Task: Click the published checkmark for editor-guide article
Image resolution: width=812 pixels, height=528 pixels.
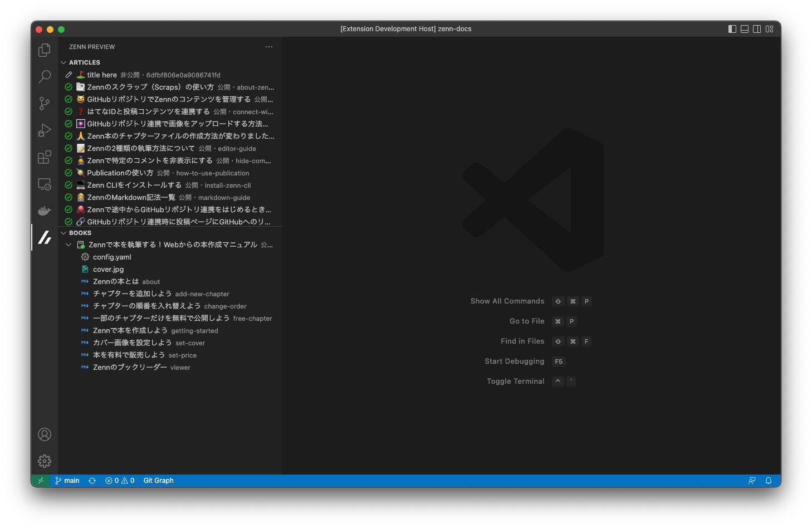Action: coord(69,148)
